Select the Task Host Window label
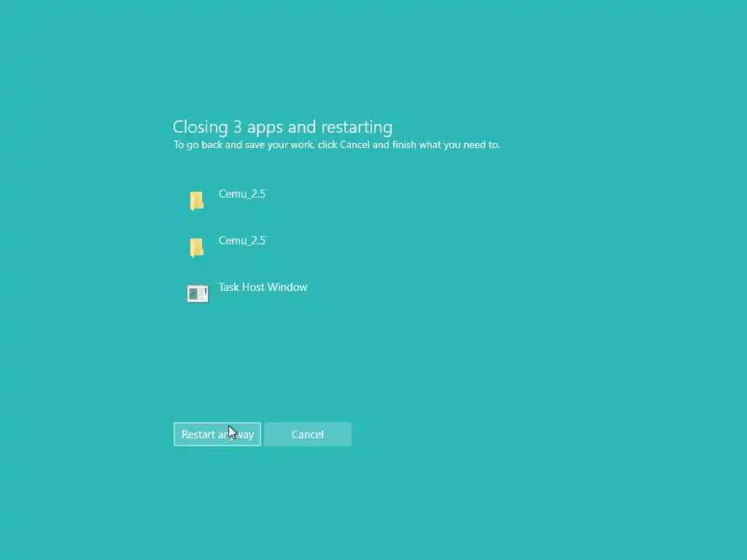This screenshot has height=560, width=747. coord(263,287)
